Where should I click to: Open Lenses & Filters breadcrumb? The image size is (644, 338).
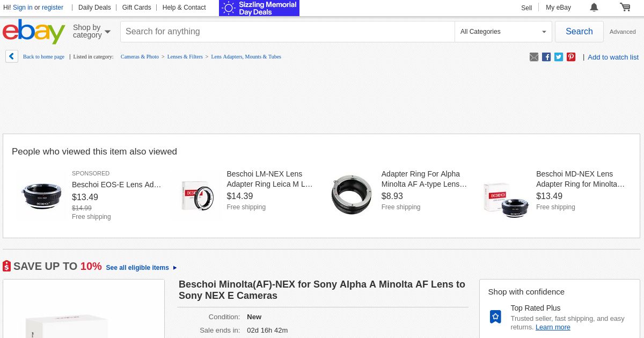[x=185, y=57]
